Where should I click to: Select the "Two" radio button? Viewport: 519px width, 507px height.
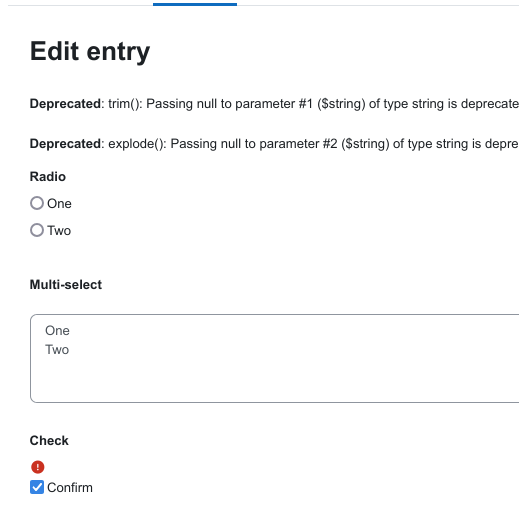(x=37, y=230)
